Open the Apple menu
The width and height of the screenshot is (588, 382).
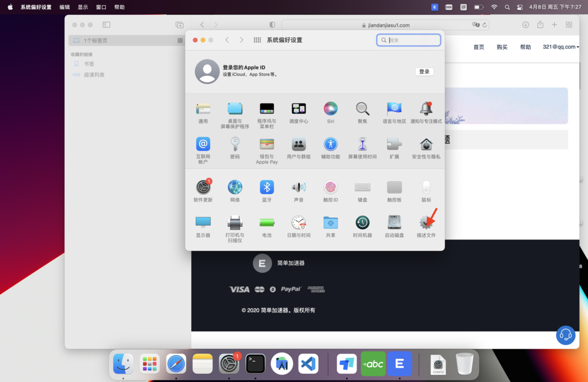tap(10, 7)
